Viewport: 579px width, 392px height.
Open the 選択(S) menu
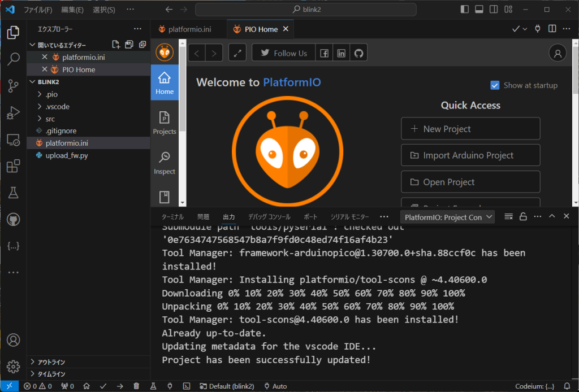pos(104,10)
